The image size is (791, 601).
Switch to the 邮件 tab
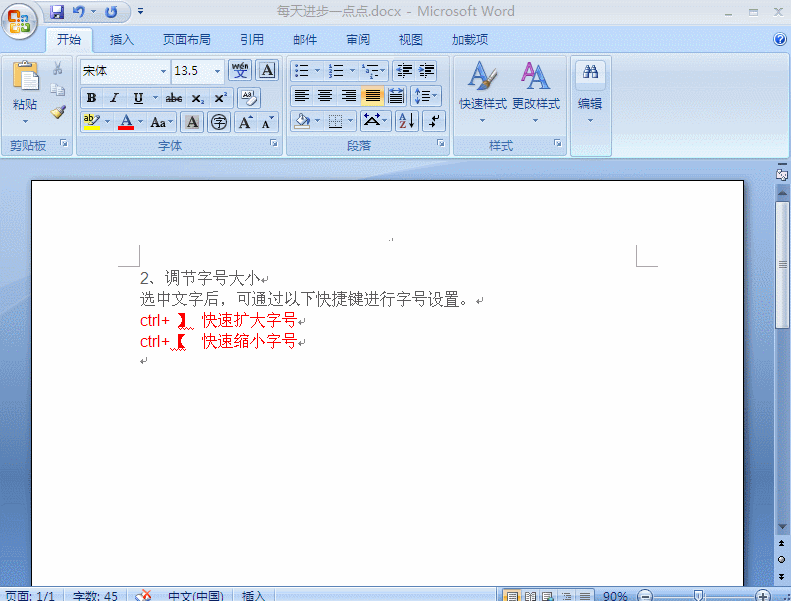point(305,39)
